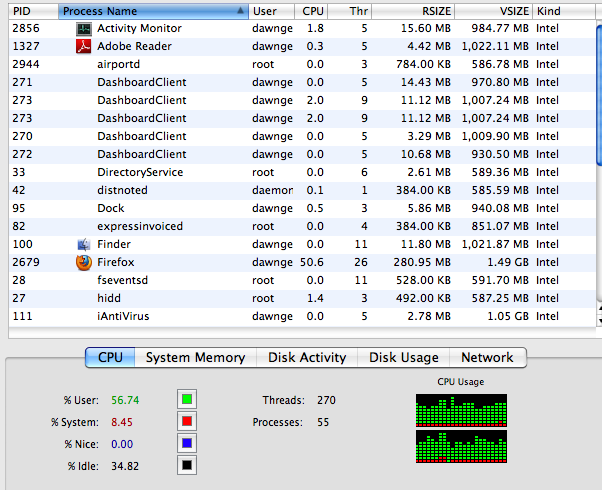Click PID 2856 in the list

(x=26, y=28)
